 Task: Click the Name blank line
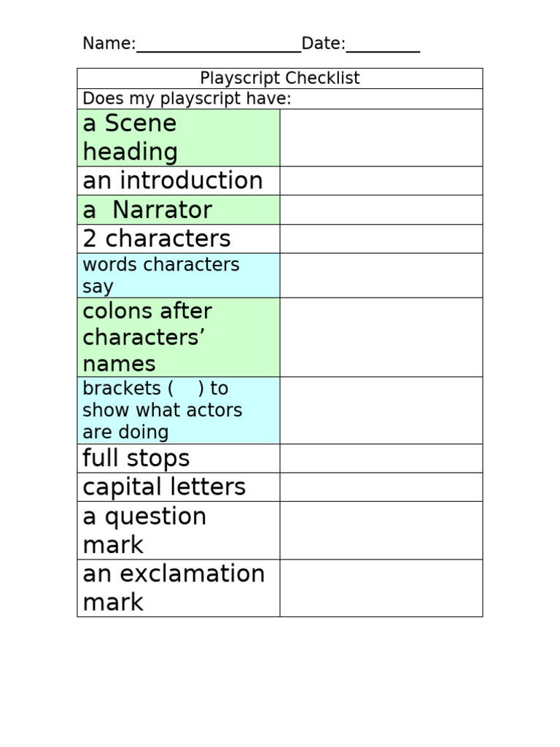point(218,47)
